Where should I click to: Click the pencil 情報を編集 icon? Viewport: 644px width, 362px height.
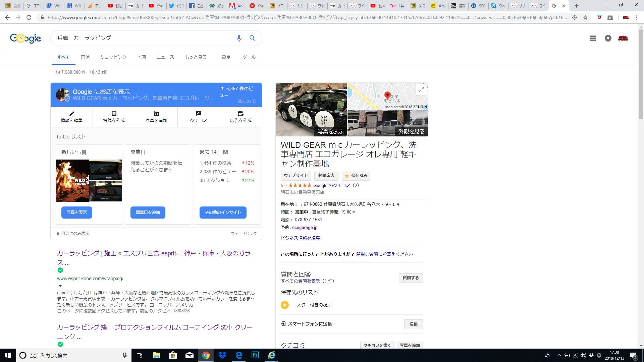coord(71,114)
